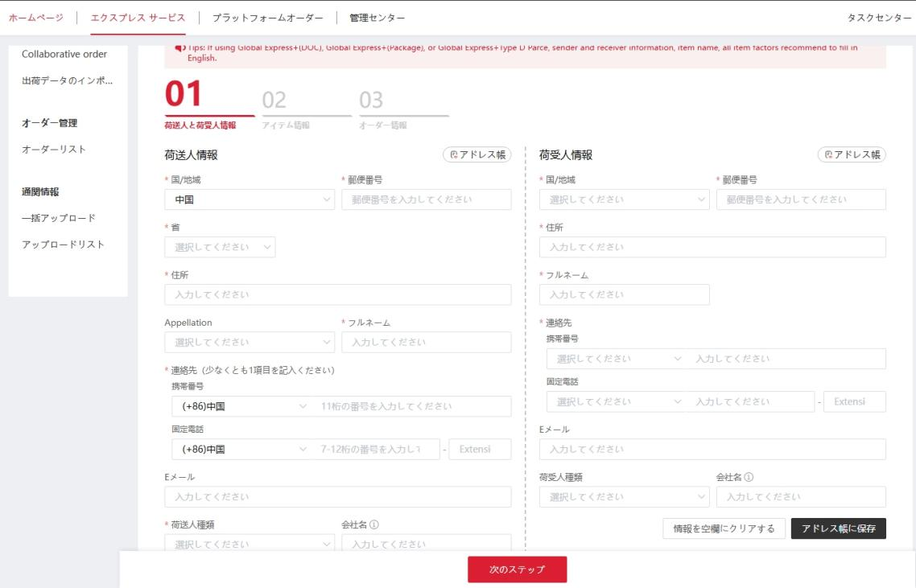Click the sender 郵便番号 input field
Image resolution: width=916 pixels, height=588 pixels.
[426, 199]
